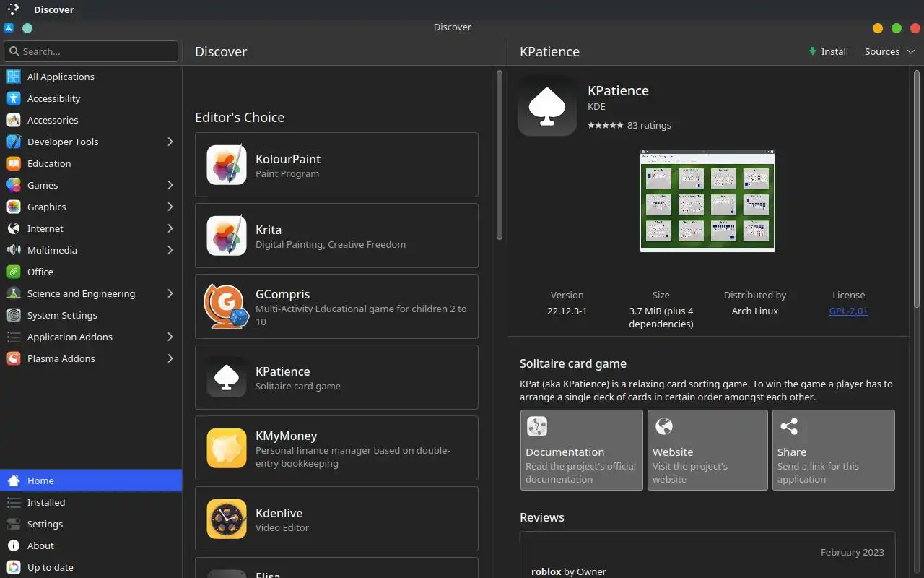This screenshot has height=578, width=924.
Task: Open the GPL-2.0+ license link
Action: [x=848, y=311]
